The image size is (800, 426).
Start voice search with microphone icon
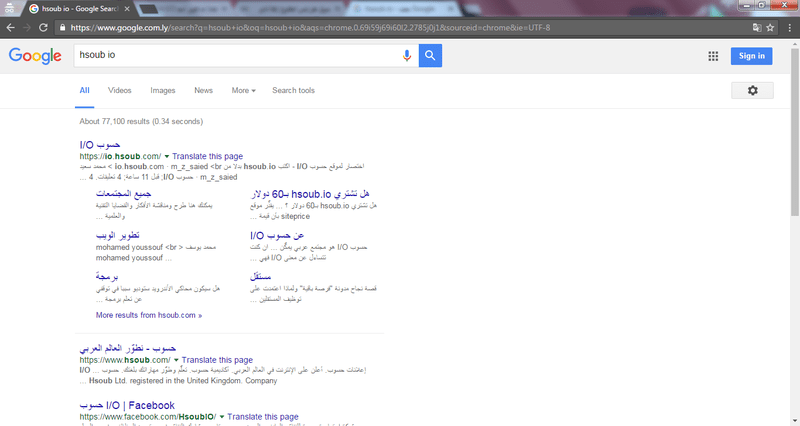pos(407,56)
